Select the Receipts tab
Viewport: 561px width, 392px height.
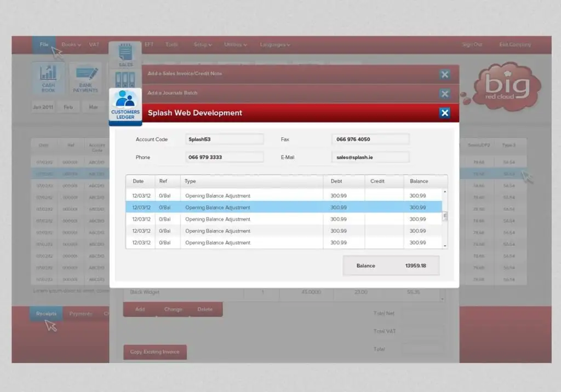point(46,314)
